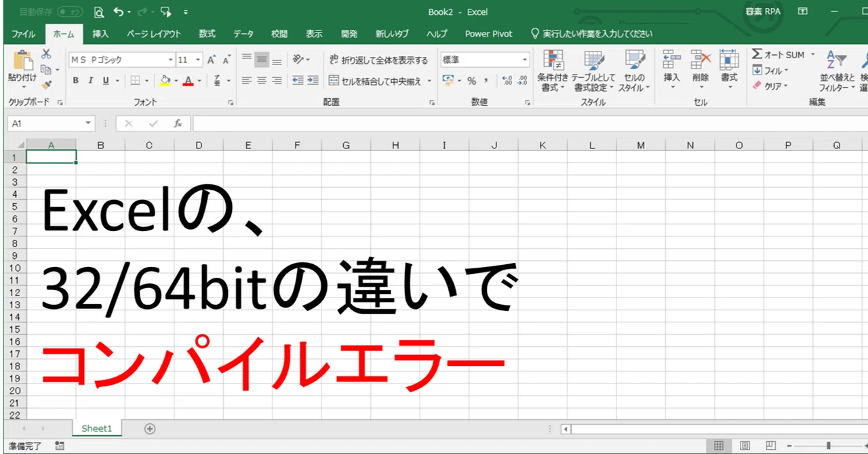The image size is (868, 454).
Task: Switch to the 挿入 tab
Action: 100,34
